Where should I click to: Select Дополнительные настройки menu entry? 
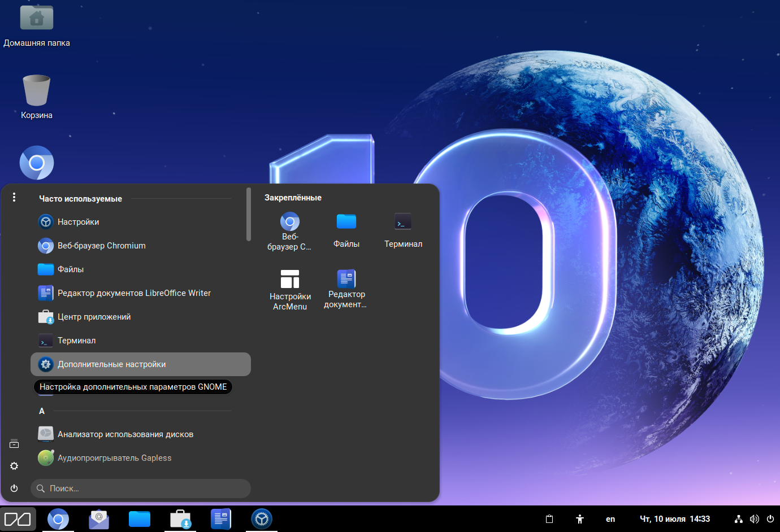coord(140,364)
